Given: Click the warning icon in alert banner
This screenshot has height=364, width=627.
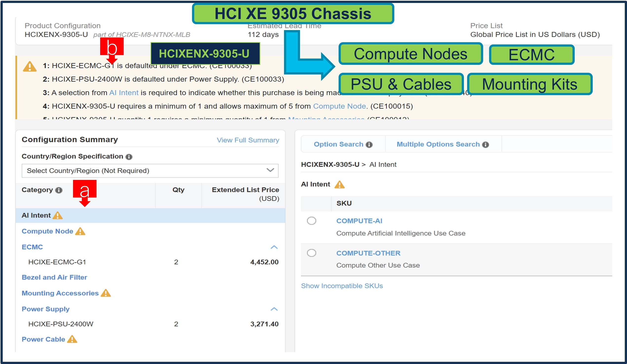Looking at the screenshot, I should point(30,67).
